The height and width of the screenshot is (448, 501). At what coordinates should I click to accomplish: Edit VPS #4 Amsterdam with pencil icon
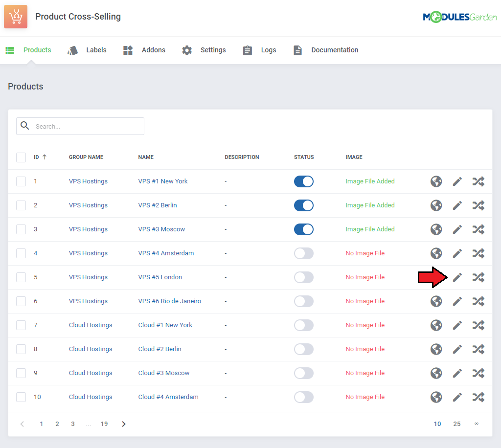click(457, 253)
